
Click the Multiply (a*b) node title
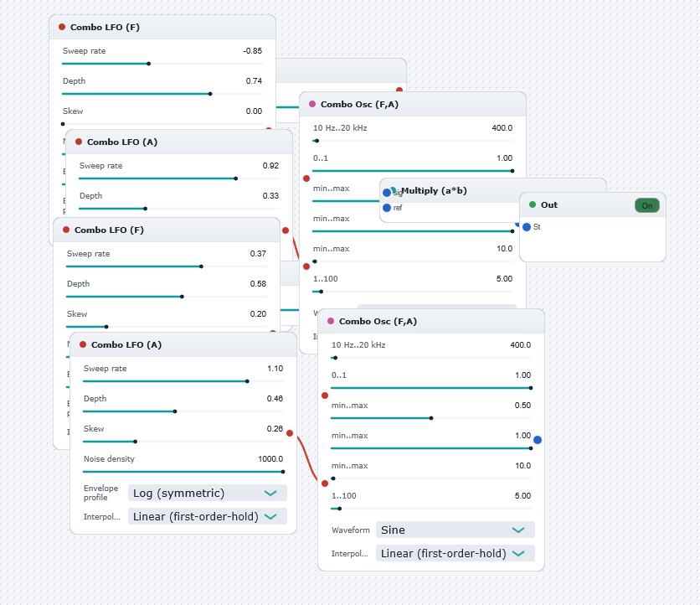click(434, 191)
